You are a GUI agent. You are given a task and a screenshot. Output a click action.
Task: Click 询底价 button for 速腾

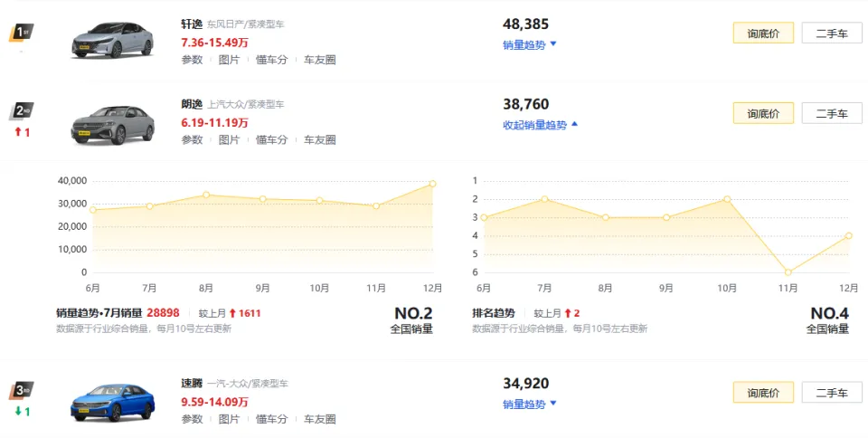point(763,392)
